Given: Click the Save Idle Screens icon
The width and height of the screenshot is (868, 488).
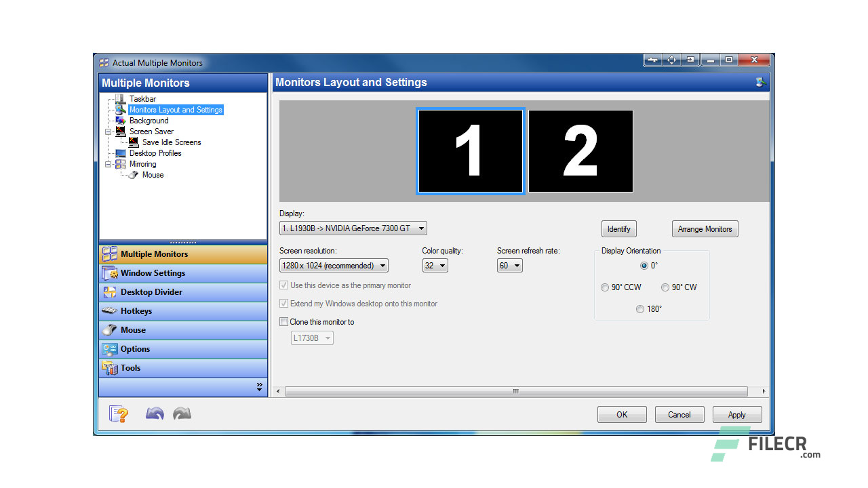Looking at the screenshot, I should click(134, 142).
